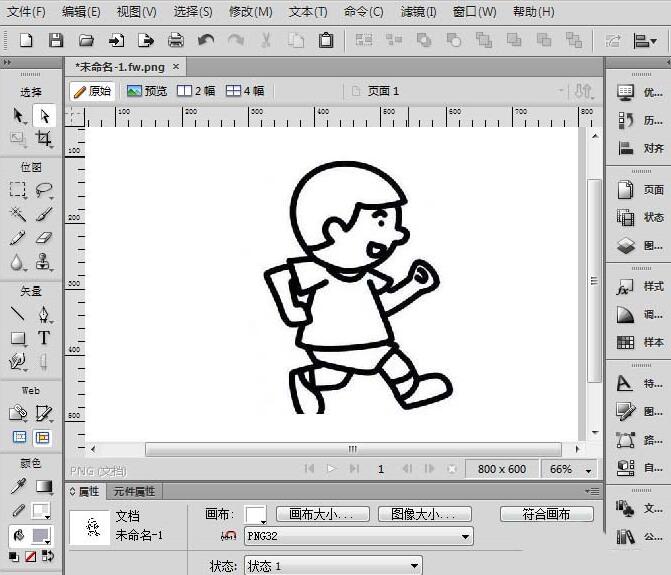Switch to the 元件属性 tab
The width and height of the screenshot is (671, 575).
coord(134,491)
